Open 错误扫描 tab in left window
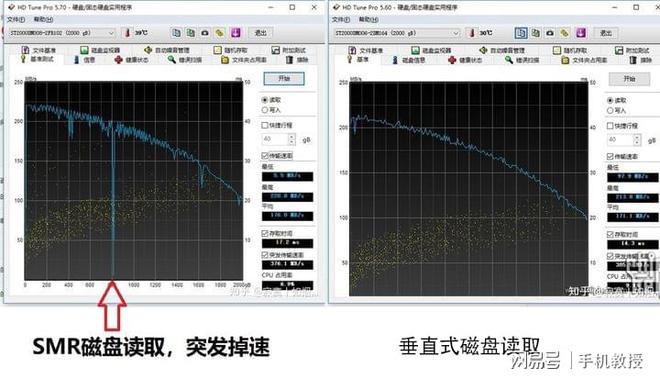660x379 pixels. (x=185, y=60)
